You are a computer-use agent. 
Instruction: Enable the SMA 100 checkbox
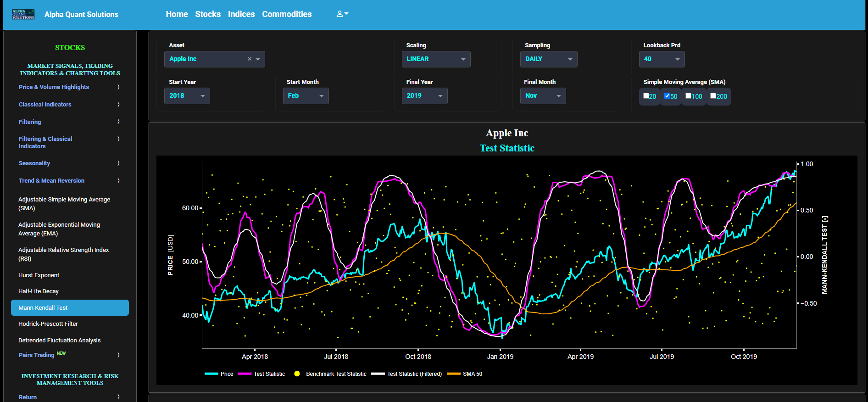[688, 96]
